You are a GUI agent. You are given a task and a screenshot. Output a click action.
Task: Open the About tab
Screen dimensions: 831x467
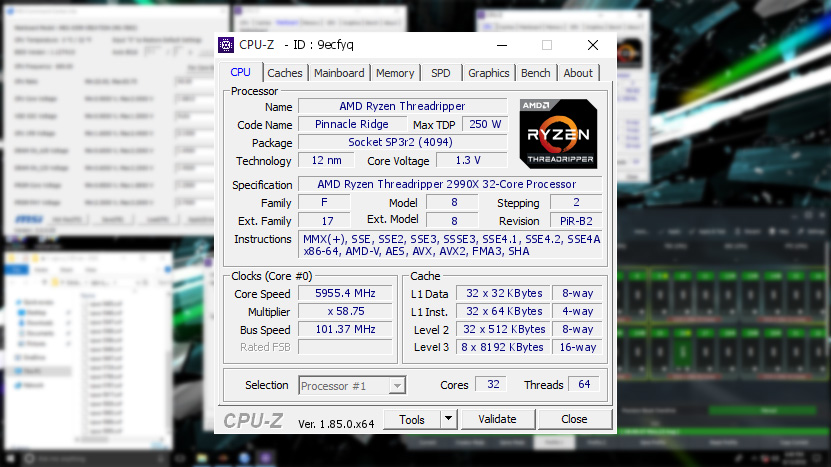pyautogui.click(x=578, y=73)
